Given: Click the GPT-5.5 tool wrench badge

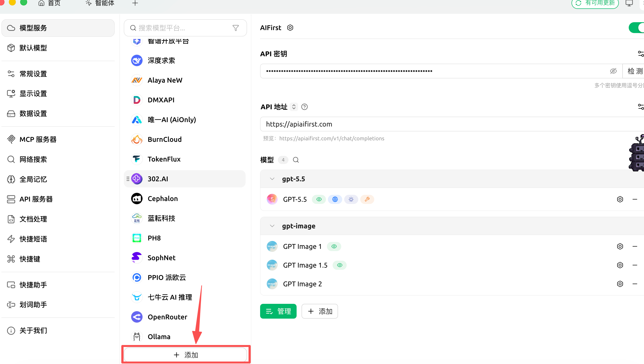Looking at the screenshot, I should click(367, 200).
